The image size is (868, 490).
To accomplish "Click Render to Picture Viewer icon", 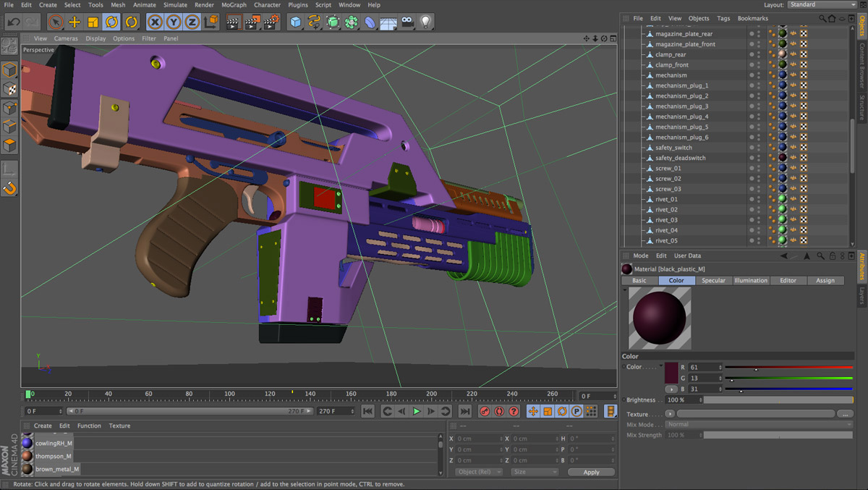I will click(x=252, y=22).
